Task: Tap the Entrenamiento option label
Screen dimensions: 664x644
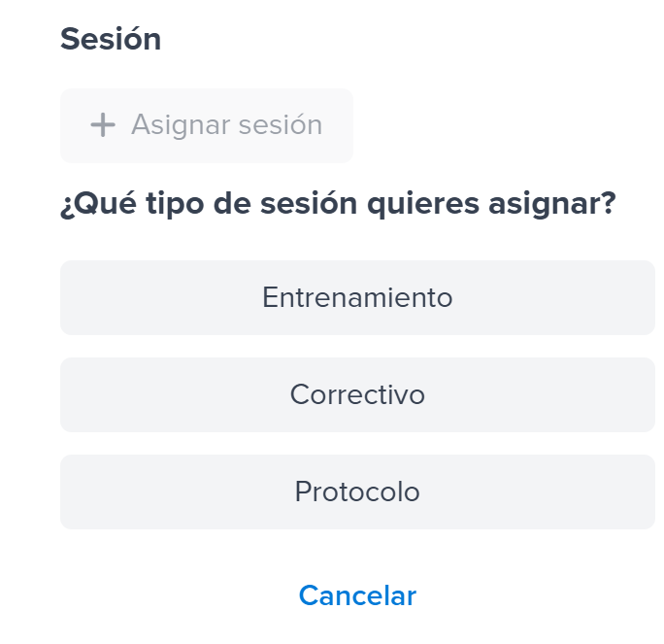Action: coord(357,297)
